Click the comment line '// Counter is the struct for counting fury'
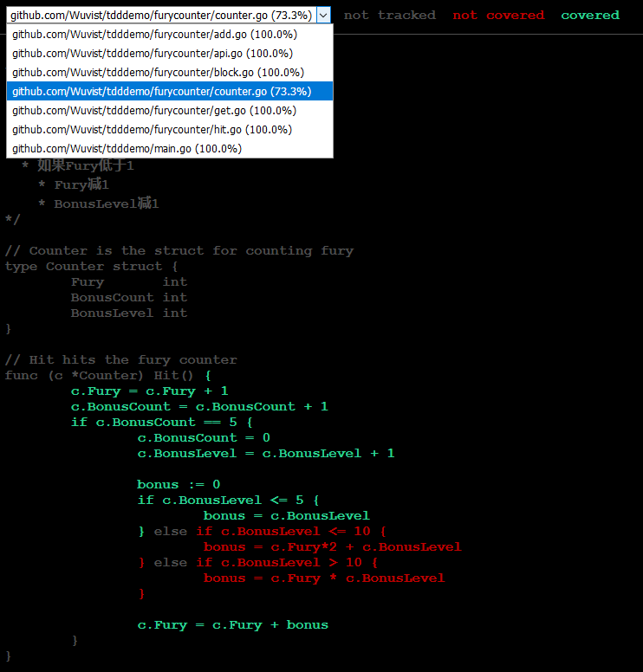643x672 pixels. tap(179, 251)
